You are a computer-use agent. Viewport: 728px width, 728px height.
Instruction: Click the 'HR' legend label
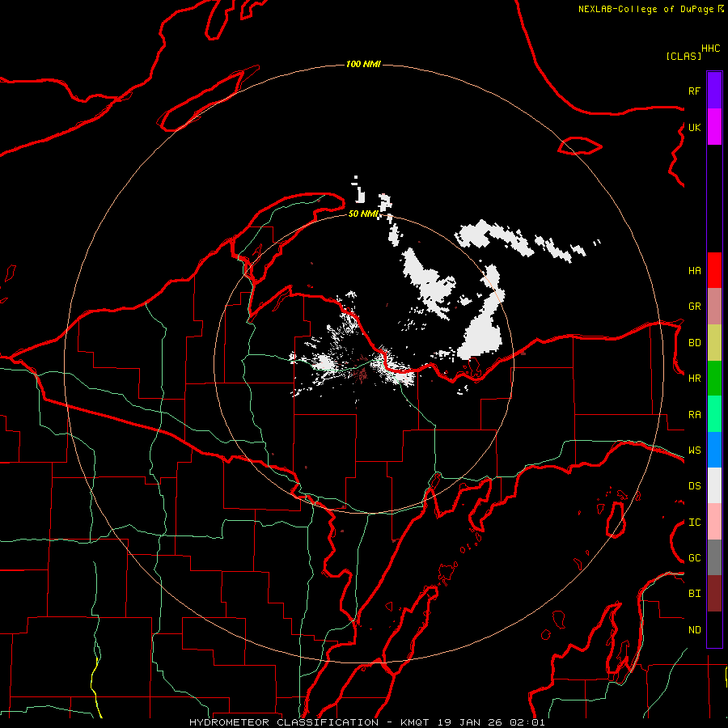coord(694,379)
